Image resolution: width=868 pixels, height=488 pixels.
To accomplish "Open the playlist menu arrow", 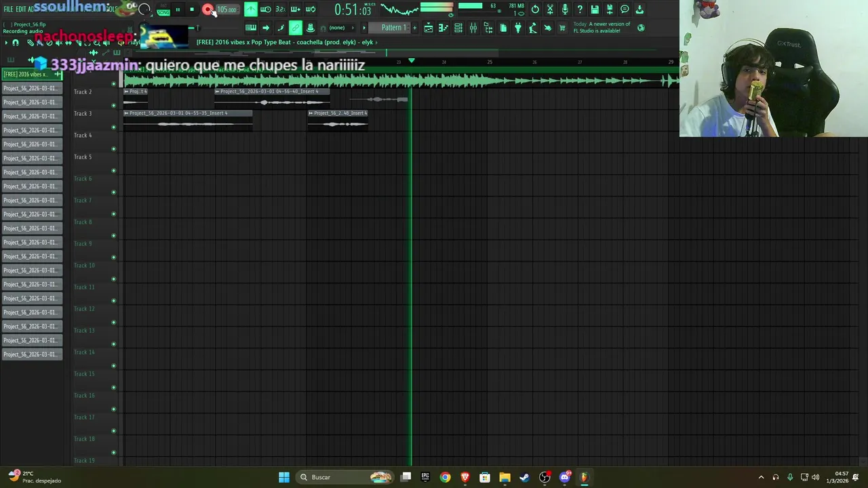I will point(6,43).
